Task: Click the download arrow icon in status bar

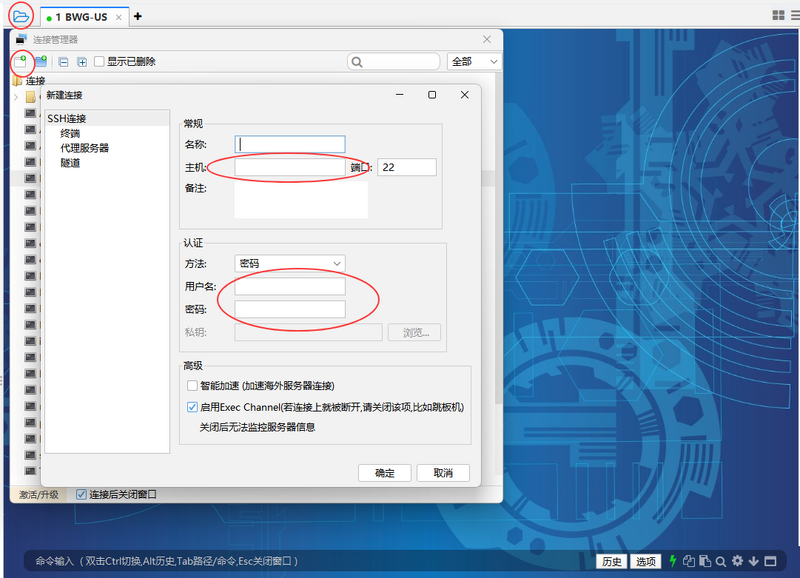Action: 754,561
